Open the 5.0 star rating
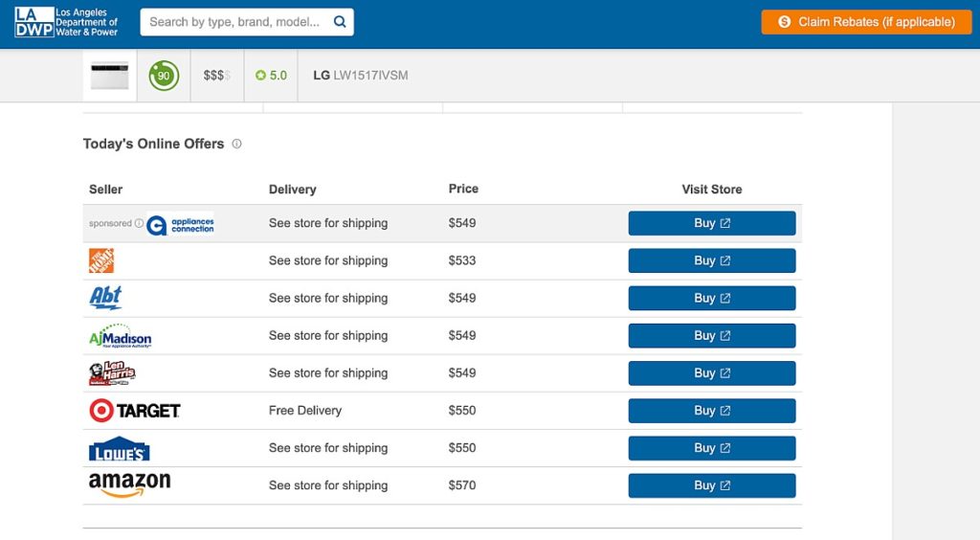This screenshot has width=980, height=540. tap(271, 76)
